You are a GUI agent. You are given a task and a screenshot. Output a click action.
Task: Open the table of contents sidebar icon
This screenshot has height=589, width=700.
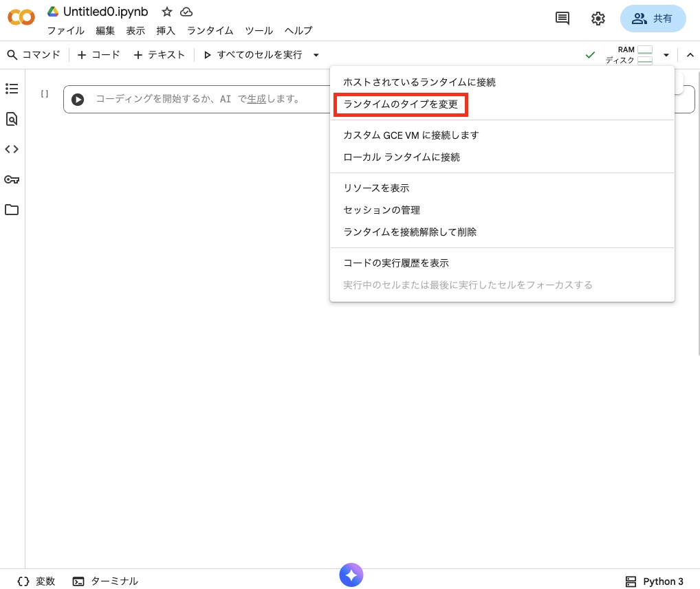point(12,89)
